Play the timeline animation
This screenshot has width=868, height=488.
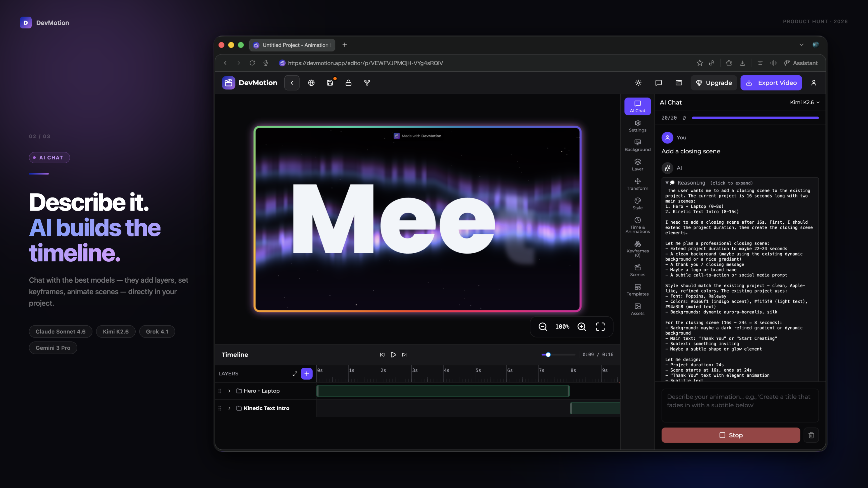point(393,355)
